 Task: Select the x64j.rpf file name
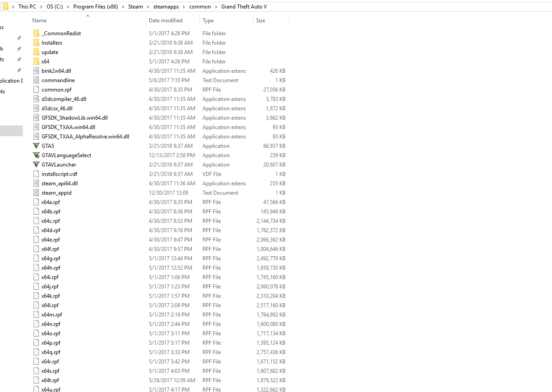[x=50, y=287]
